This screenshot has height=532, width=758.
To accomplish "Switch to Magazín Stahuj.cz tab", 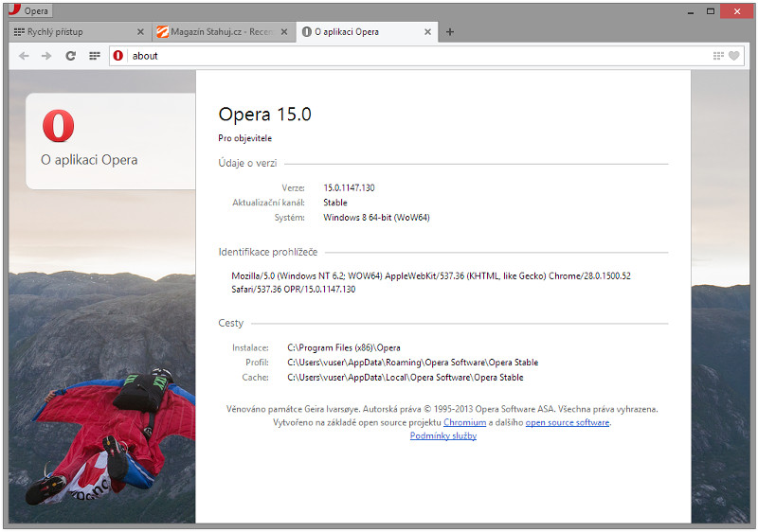I will [x=225, y=32].
